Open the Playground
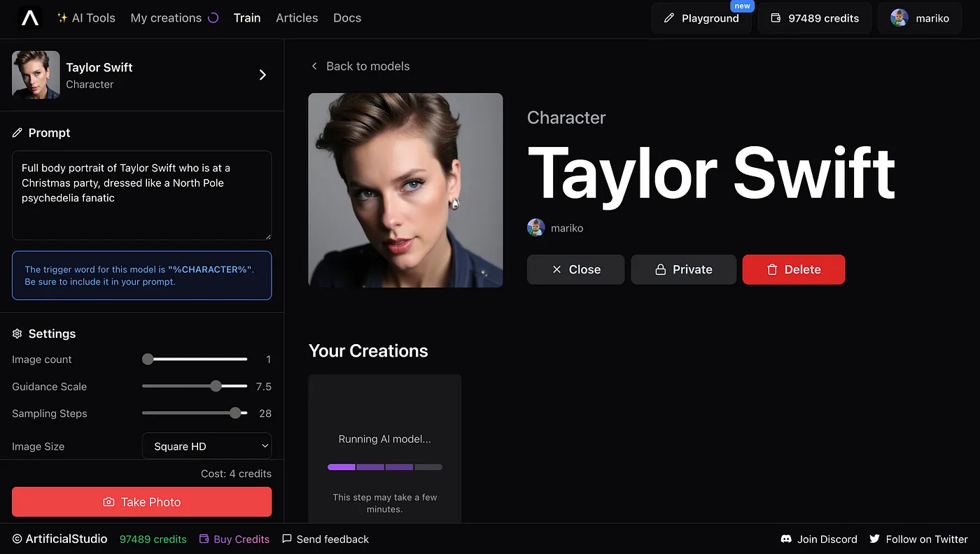980x554 pixels. [701, 18]
